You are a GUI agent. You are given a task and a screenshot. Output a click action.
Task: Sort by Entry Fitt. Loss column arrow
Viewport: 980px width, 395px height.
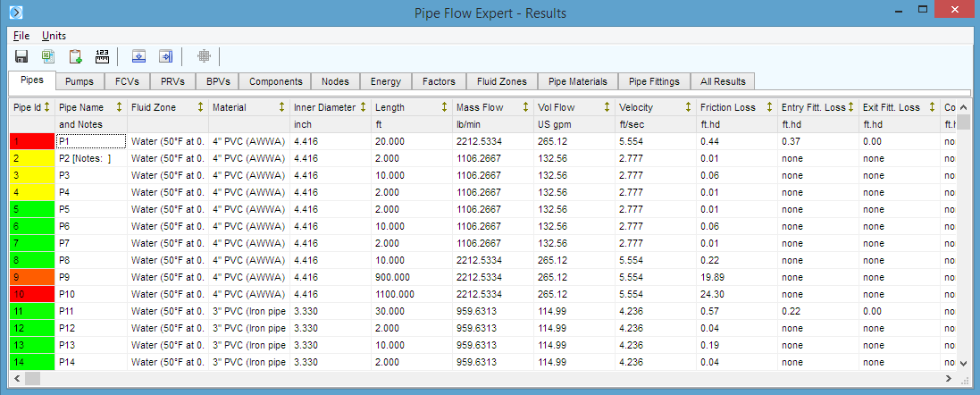pos(850,107)
